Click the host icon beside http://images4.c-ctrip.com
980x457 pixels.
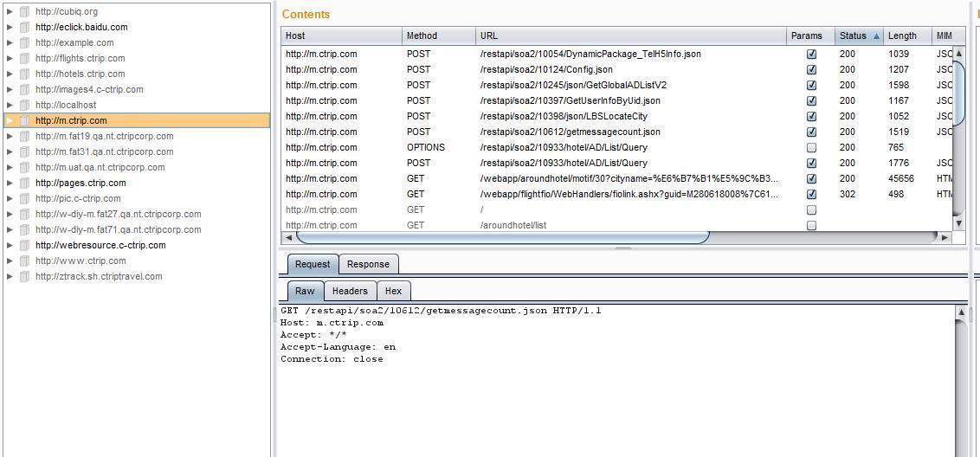[x=24, y=89]
